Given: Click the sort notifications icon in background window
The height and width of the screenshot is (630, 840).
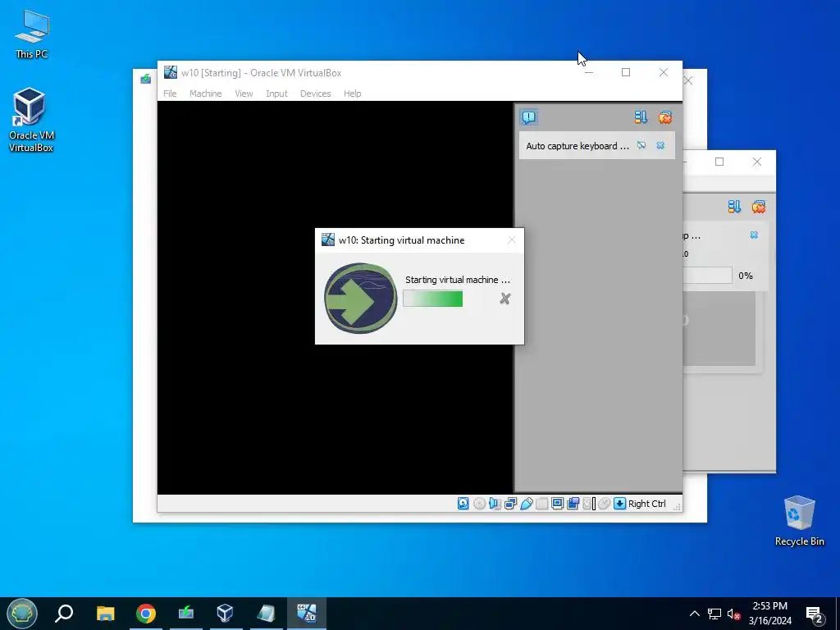Looking at the screenshot, I should [x=734, y=206].
